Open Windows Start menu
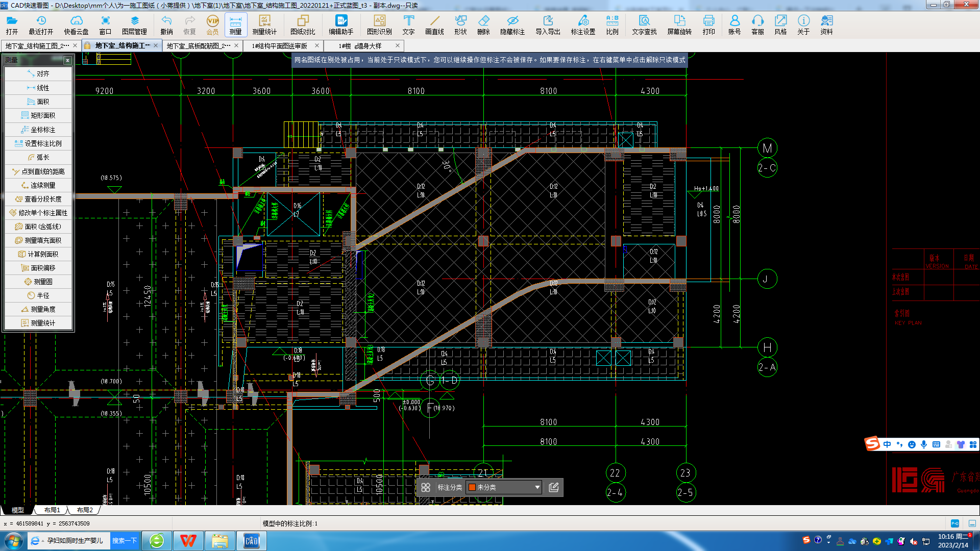The width and height of the screenshot is (980, 551). (13, 541)
